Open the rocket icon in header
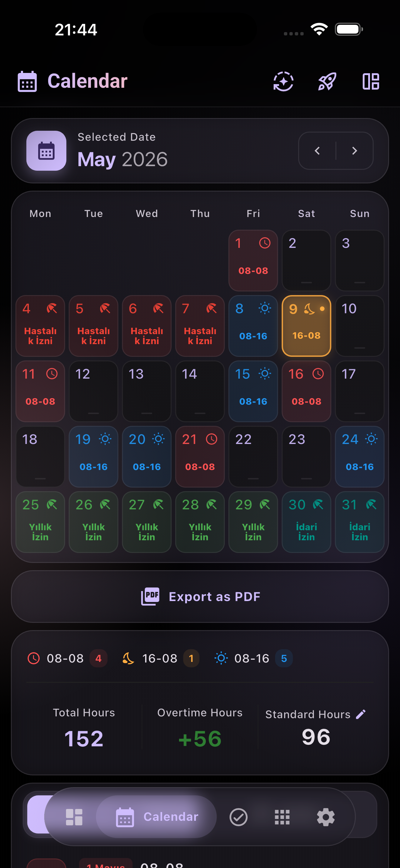 (x=327, y=81)
